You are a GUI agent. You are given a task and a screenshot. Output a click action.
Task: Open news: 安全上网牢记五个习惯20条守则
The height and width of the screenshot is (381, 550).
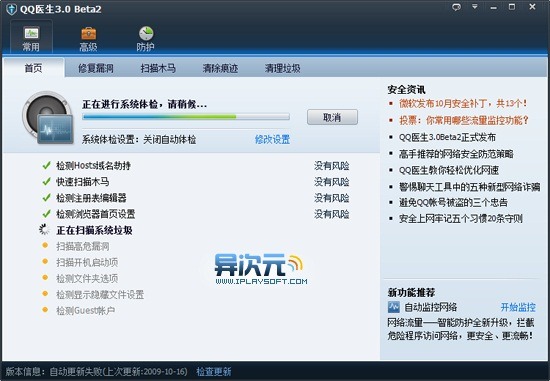click(461, 219)
